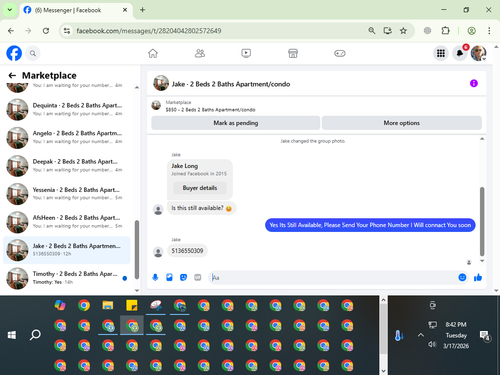Open the notifications bell
This screenshot has height=375, width=500.
point(460,53)
